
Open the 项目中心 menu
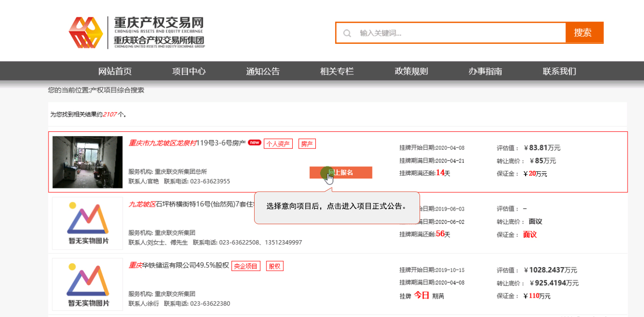(189, 71)
